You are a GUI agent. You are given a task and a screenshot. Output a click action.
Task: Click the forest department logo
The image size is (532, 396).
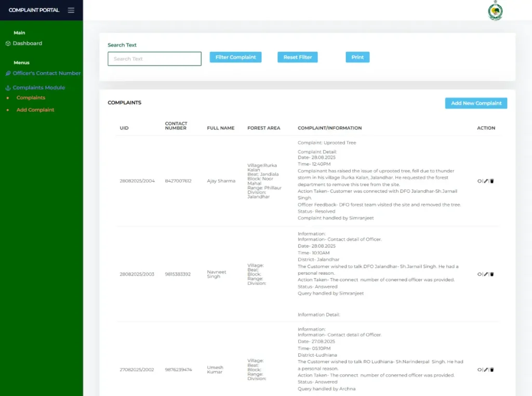point(495,11)
